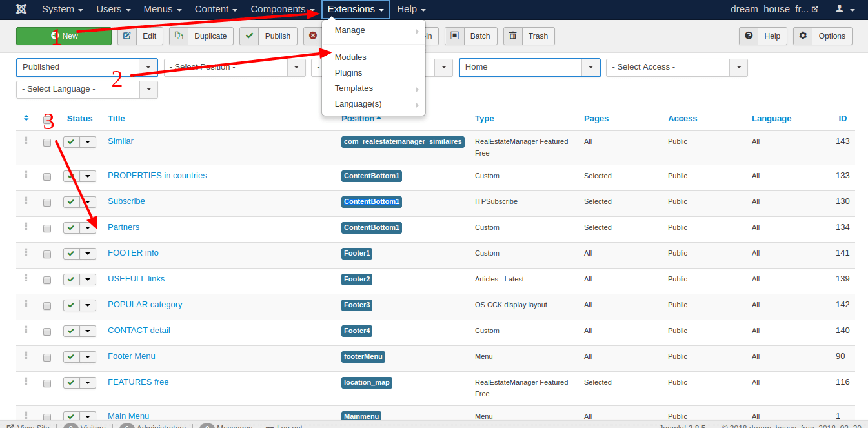Viewport: 868px width, 428px height.
Task: Open status dropdown arrow for Similar row
Action: click(x=88, y=142)
